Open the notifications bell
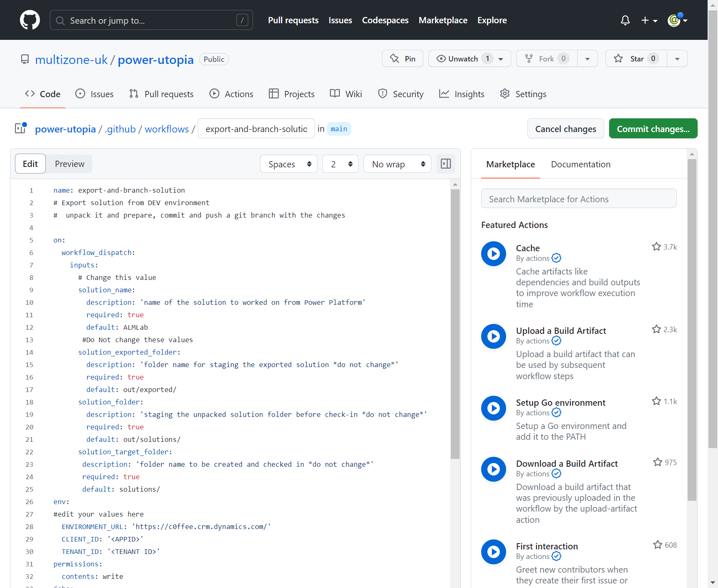The image size is (718, 588). pos(625,20)
